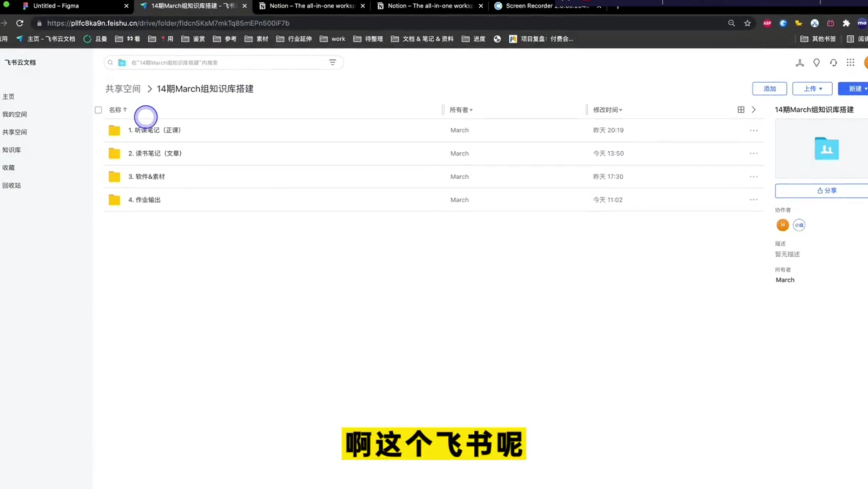Open 收藏 in left sidebar
This screenshot has width=868, height=489.
point(9,168)
